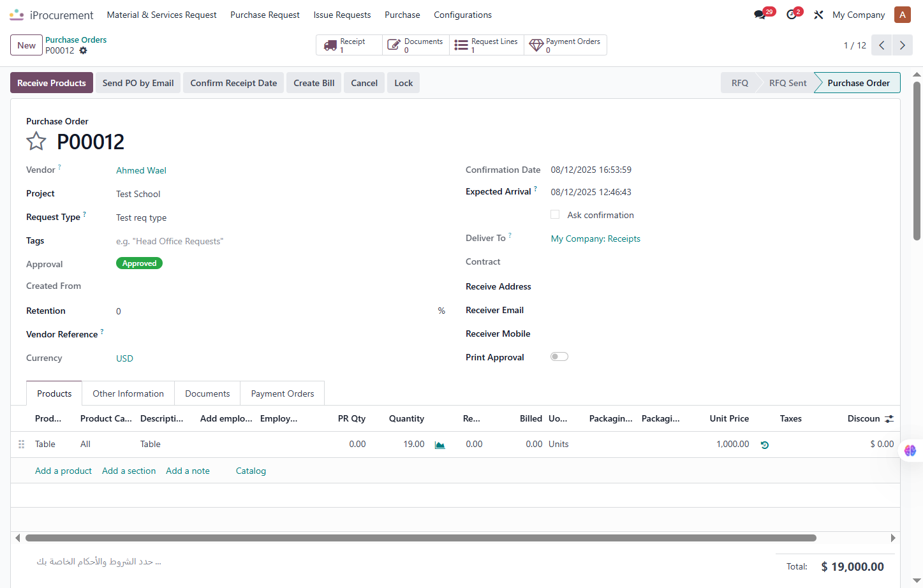Mark P00012 as favorite with the star
Image resolution: width=923 pixels, height=588 pixels.
[36, 141]
